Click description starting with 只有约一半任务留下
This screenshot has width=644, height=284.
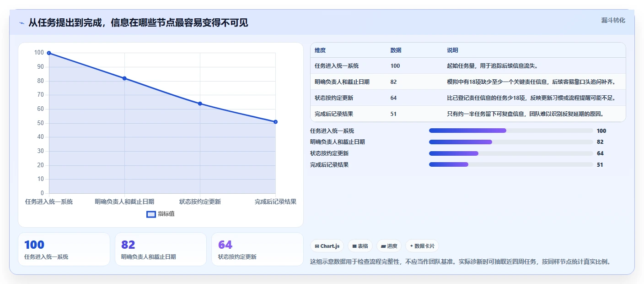point(526,114)
